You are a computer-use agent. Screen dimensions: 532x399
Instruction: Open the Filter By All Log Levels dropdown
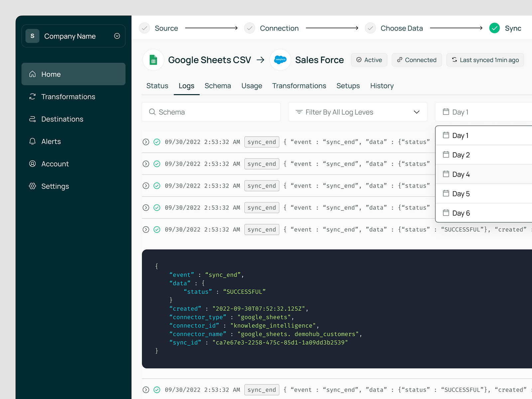(x=358, y=112)
